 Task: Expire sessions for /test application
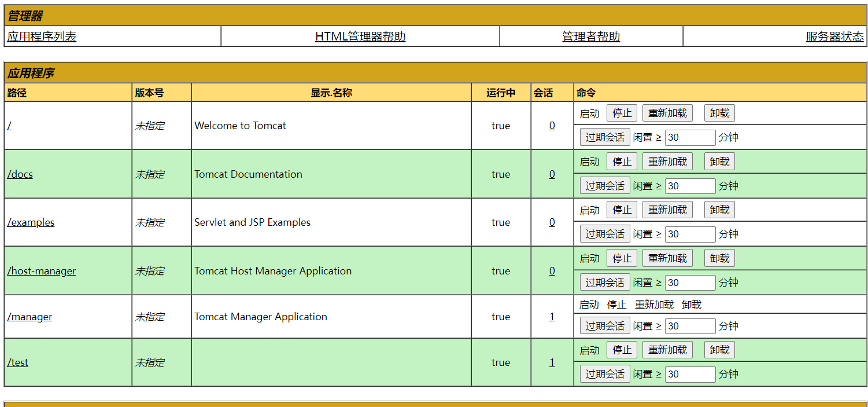pos(605,374)
